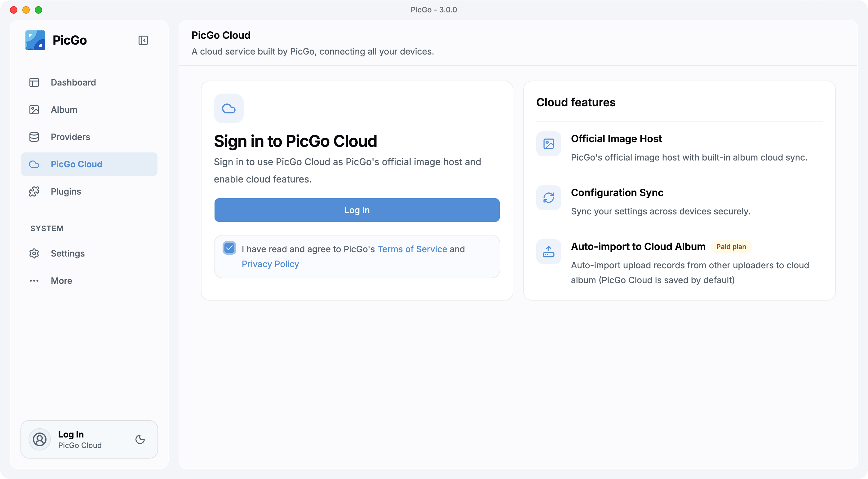The height and width of the screenshot is (479, 868).
Task: Click the Album picture icon
Action: (34, 110)
